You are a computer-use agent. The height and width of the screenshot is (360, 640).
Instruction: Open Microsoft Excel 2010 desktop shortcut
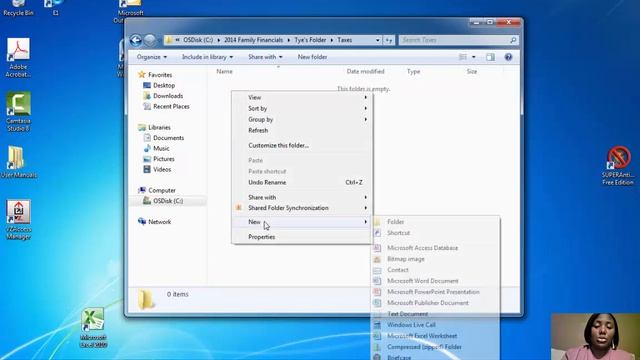pyautogui.click(x=93, y=328)
